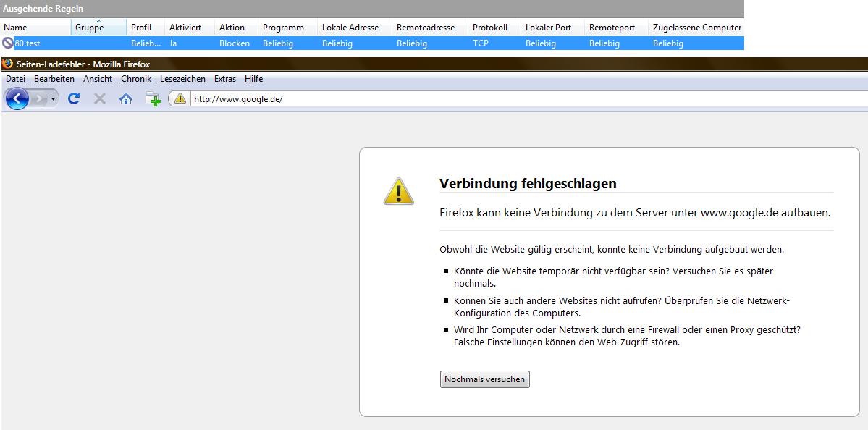Screen dimensions: 868x430
Task: Click the yellow warning triangle on error page
Action: [x=399, y=192]
